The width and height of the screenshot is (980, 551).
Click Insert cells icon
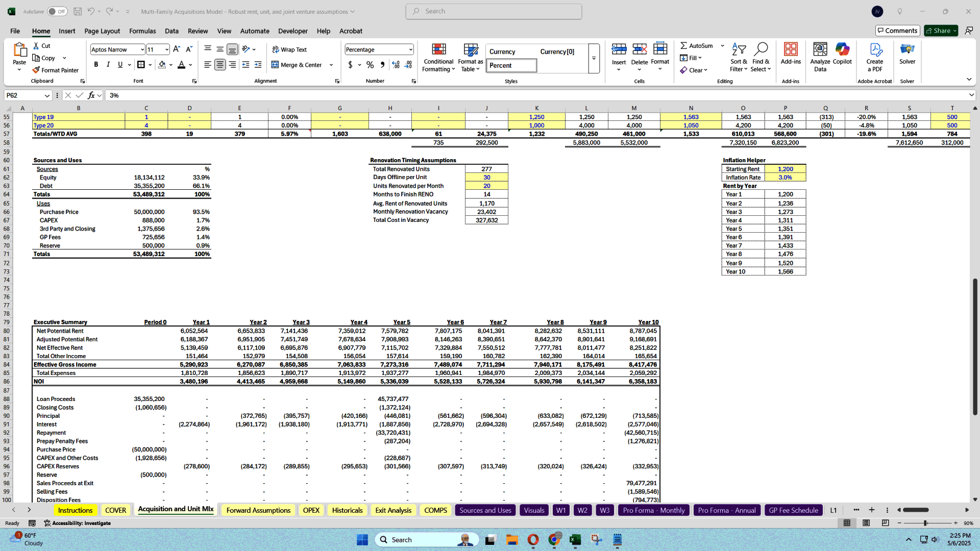(619, 49)
